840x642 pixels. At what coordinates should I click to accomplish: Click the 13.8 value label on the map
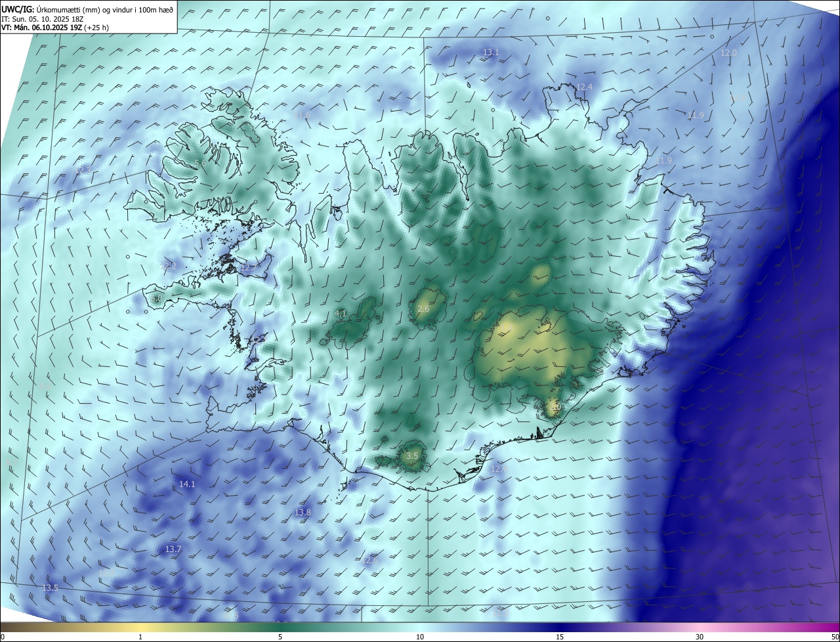[x=303, y=512]
